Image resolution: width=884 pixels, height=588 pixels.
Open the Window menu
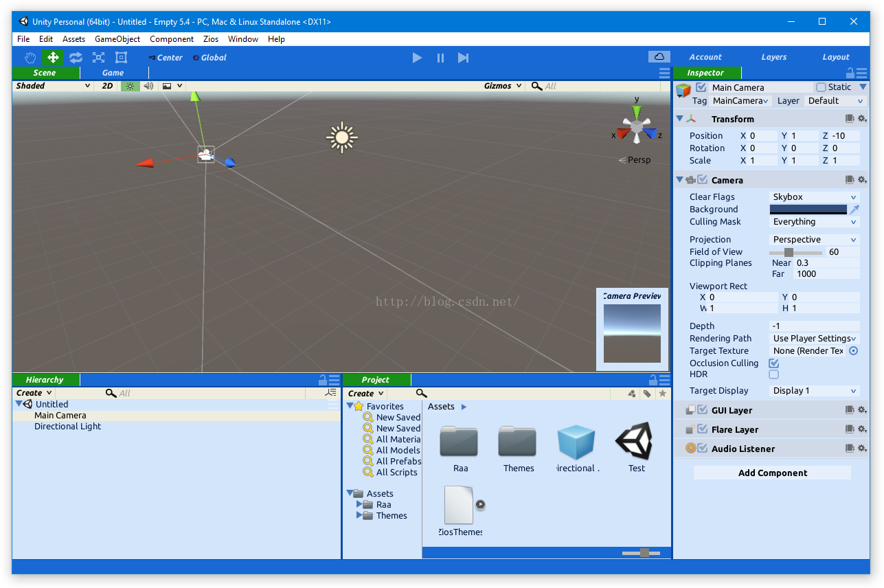(243, 39)
